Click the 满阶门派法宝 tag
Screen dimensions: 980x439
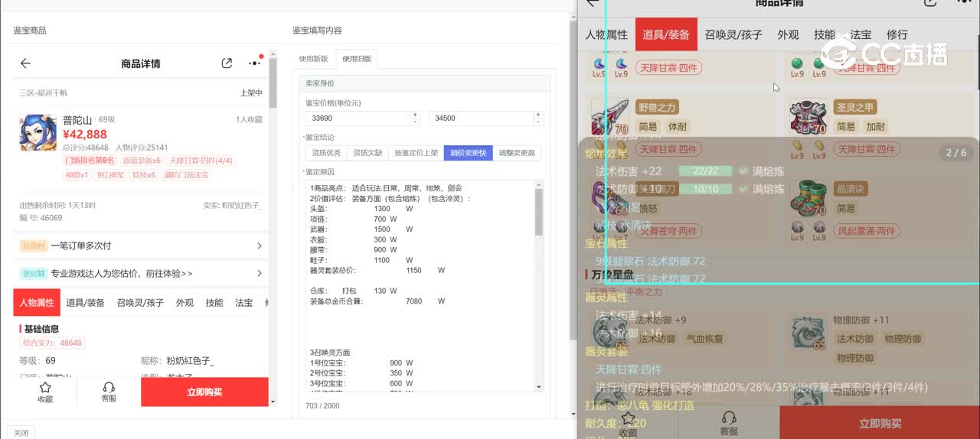tap(185, 175)
